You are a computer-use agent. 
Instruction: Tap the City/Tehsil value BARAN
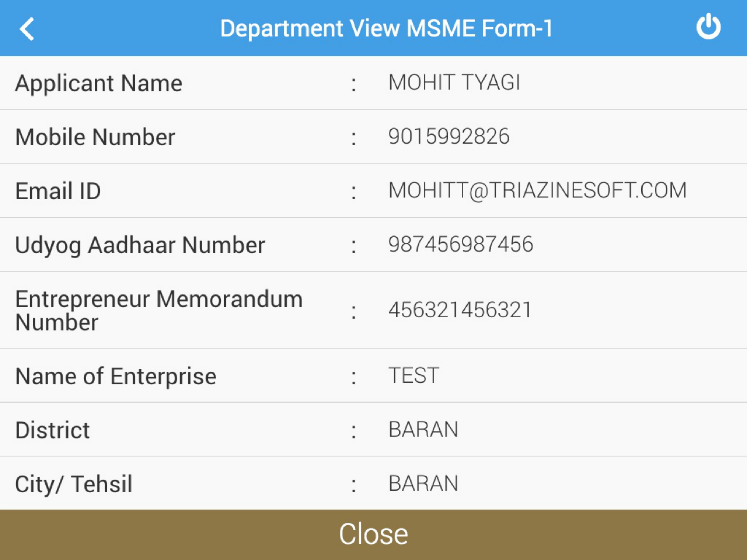424,483
